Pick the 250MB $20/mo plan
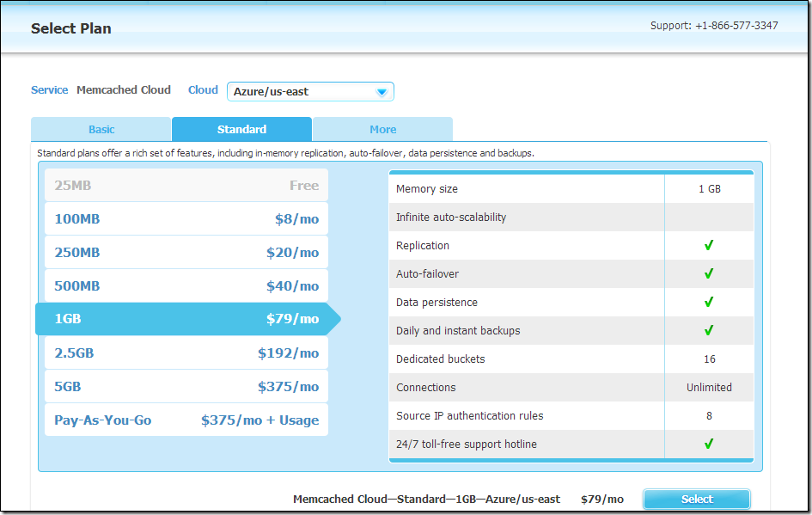 pos(186,252)
